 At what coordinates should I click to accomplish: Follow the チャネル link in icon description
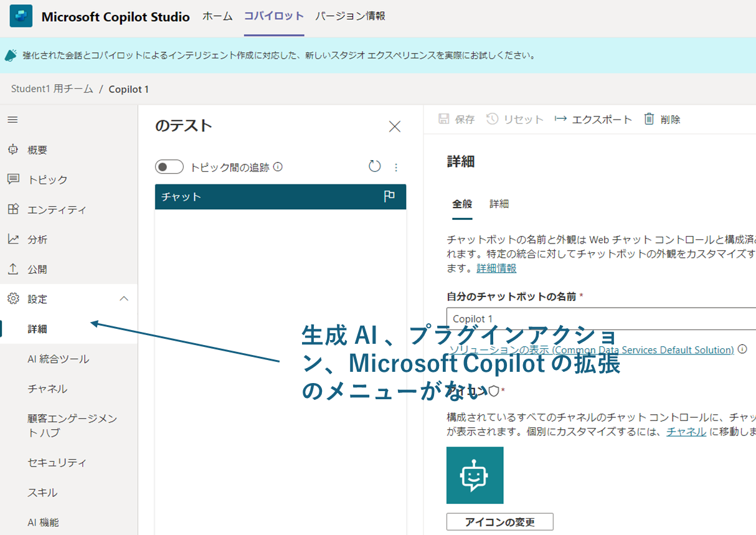coord(686,432)
